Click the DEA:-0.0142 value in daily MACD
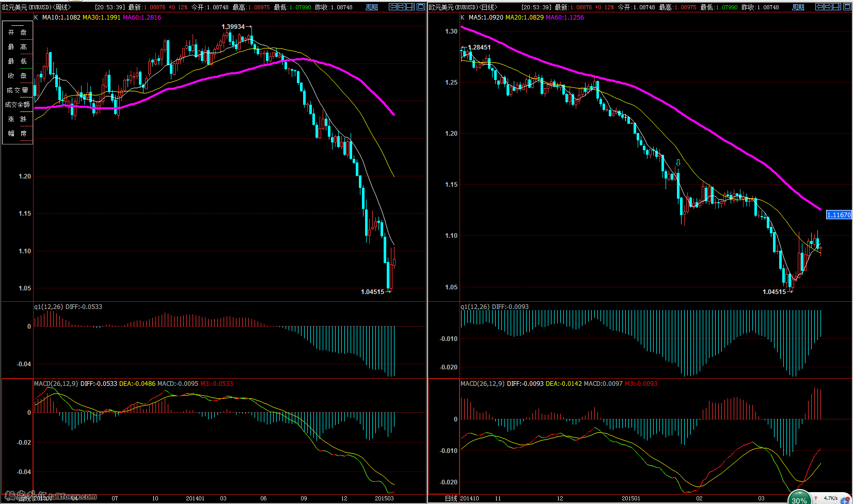The height and width of the screenshot is (504, 853). 564,383
